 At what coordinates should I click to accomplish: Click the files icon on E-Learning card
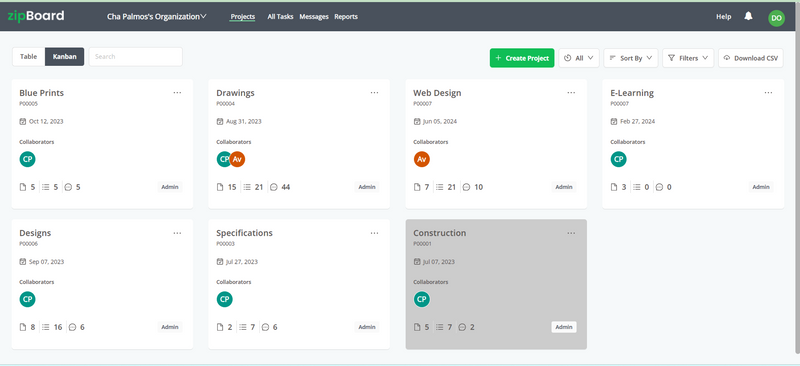pyautogui.click(x=614, y=187)
